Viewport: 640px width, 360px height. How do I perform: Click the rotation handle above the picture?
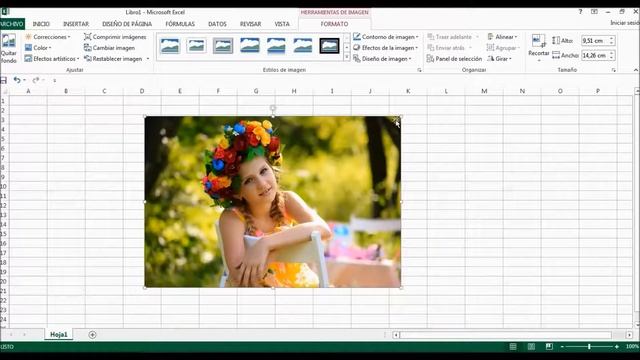click(x=273, y=108)
